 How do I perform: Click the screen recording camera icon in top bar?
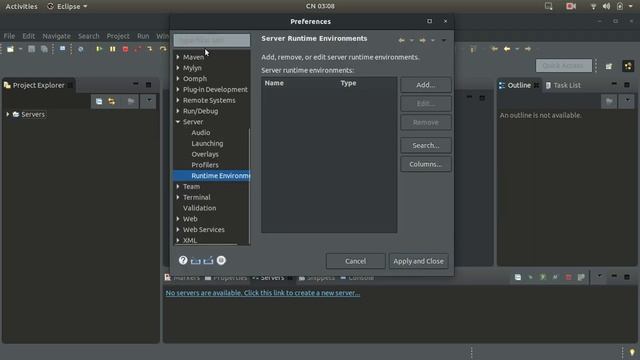pyautogui.click(x=571, y=6)
